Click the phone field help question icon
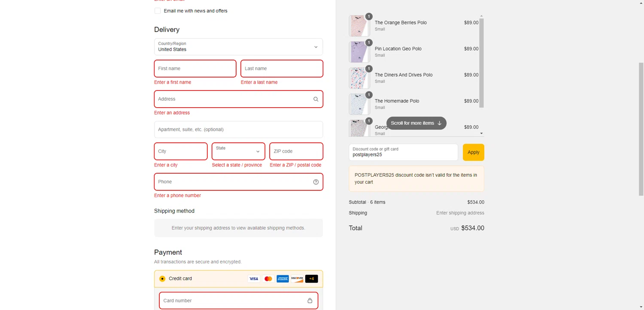This screenshot has width=644, height=310. point(316,182)
